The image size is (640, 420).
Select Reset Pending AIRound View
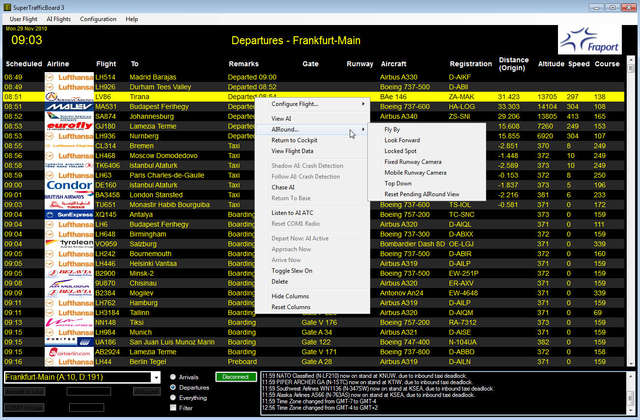[427, 194]
